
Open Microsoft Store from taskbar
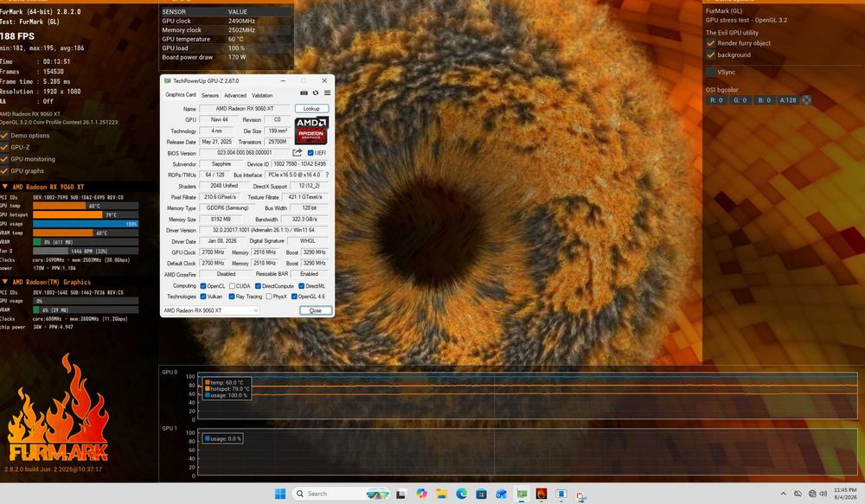481,494
